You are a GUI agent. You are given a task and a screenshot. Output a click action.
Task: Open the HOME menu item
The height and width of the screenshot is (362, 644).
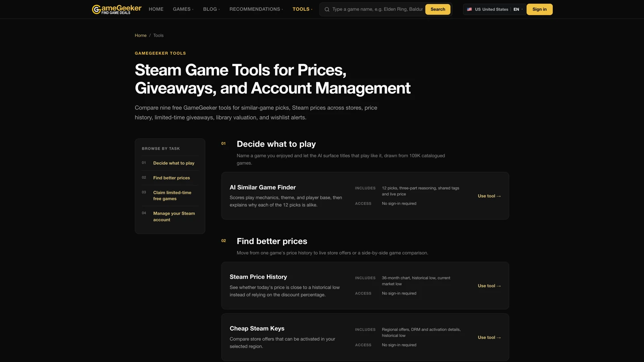tap(156, 9)
